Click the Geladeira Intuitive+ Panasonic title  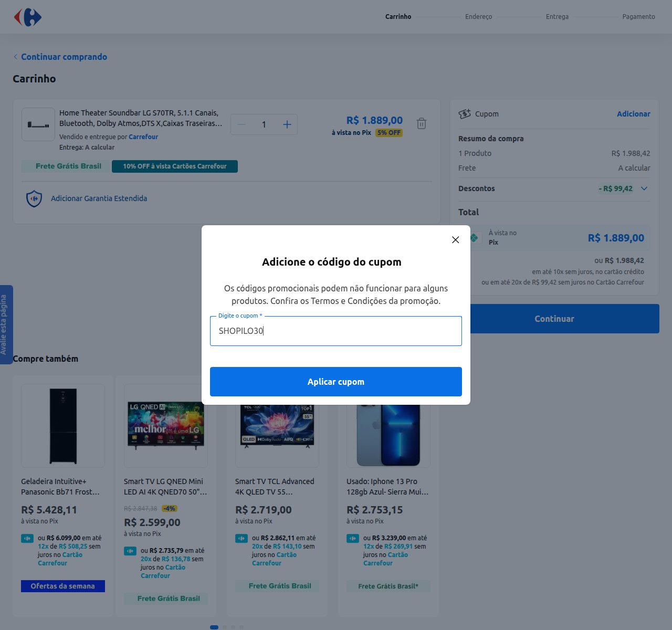[x=60, y=487]
